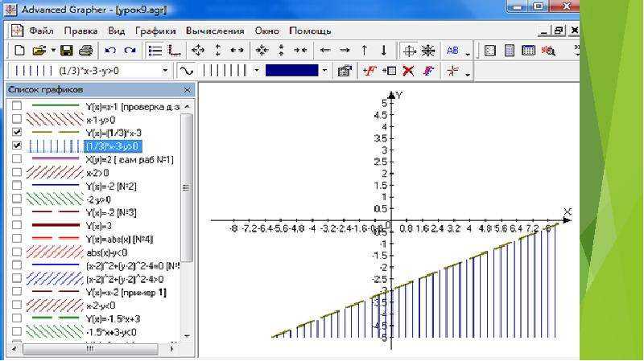
Task: Open the Окно menu
Action: pyautogui.click(x=267, y=31)
